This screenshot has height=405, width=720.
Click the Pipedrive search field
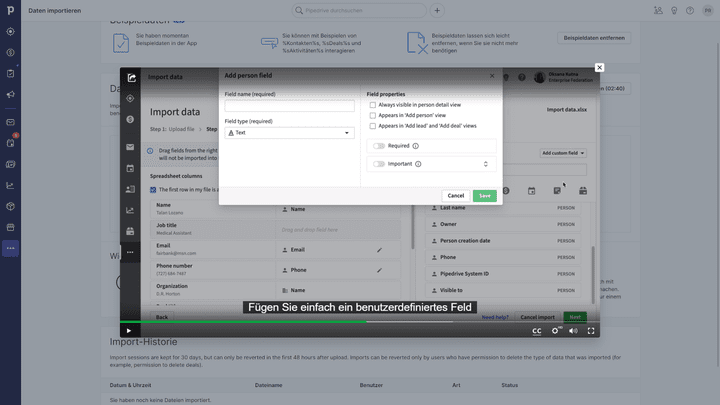click(359, 11)
